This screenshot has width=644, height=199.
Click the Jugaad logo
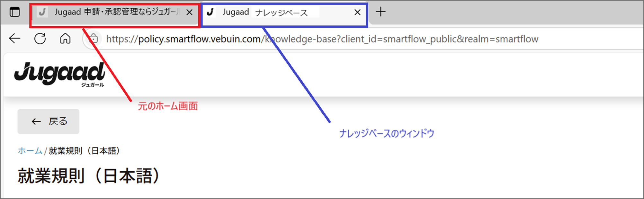[x=60, y=74]
